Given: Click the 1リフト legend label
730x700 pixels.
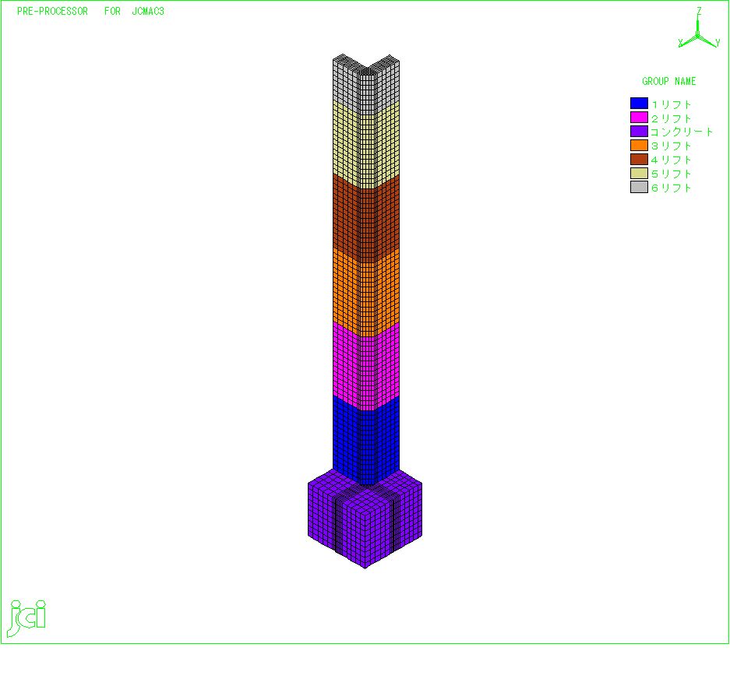Looking at the screenshot, I should 671,104.
